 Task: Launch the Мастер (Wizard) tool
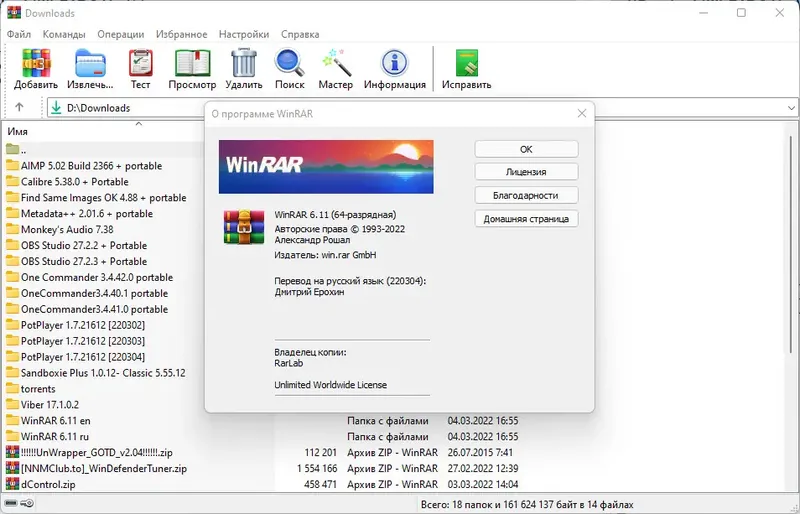(x=336, y=63)
